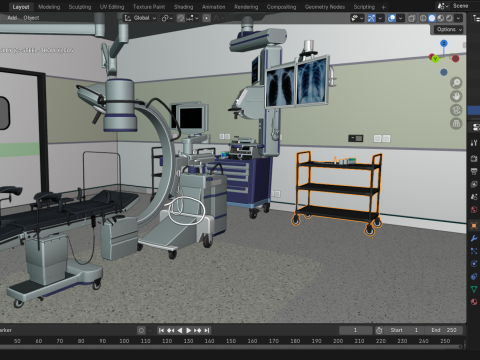
Task: Play the animation forward
Action: point(188,330)
